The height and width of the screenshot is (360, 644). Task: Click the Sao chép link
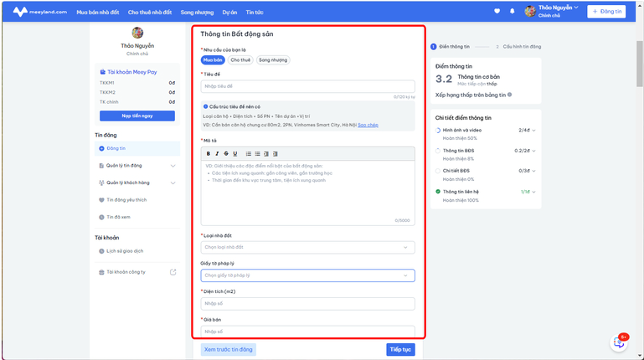[x=368, y=125]
